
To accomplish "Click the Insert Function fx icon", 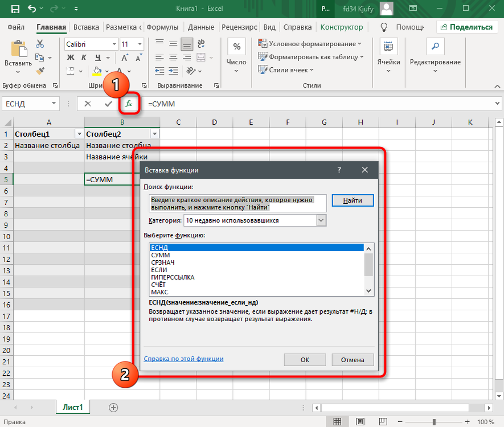I will pyautogui.click(x=129, y=104).
